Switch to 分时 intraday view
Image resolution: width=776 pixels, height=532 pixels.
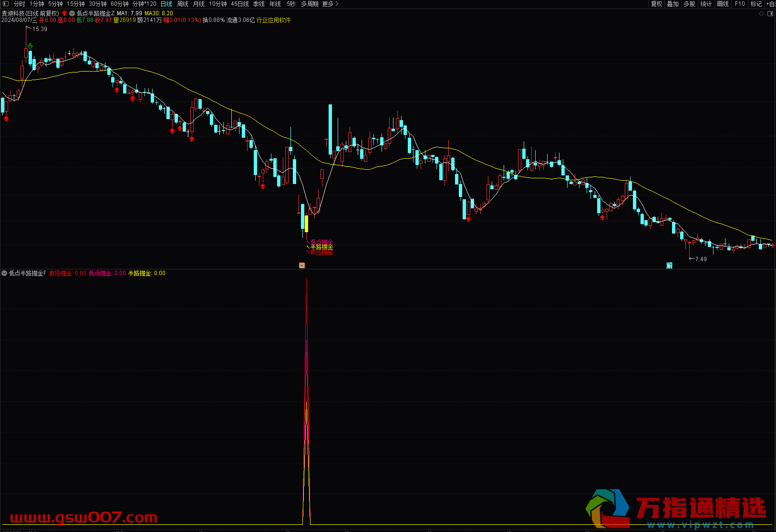pyautogui.click(x=20, y=4)
